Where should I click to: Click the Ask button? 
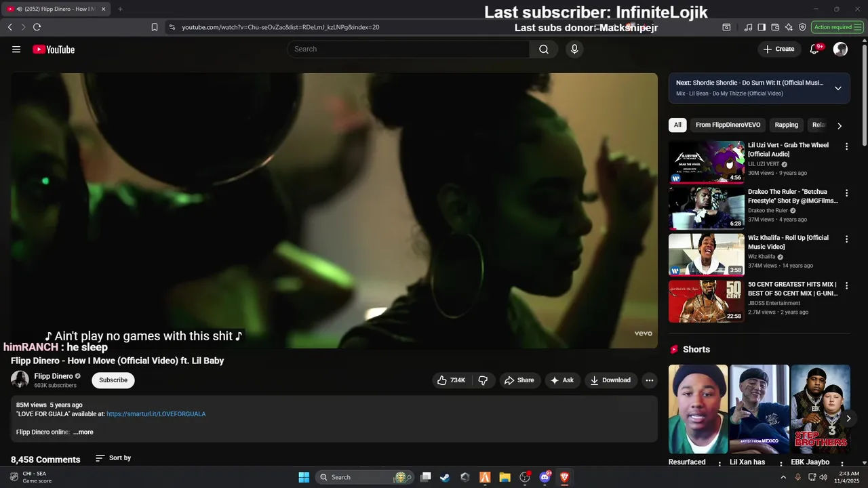click(x=562, y=380)
